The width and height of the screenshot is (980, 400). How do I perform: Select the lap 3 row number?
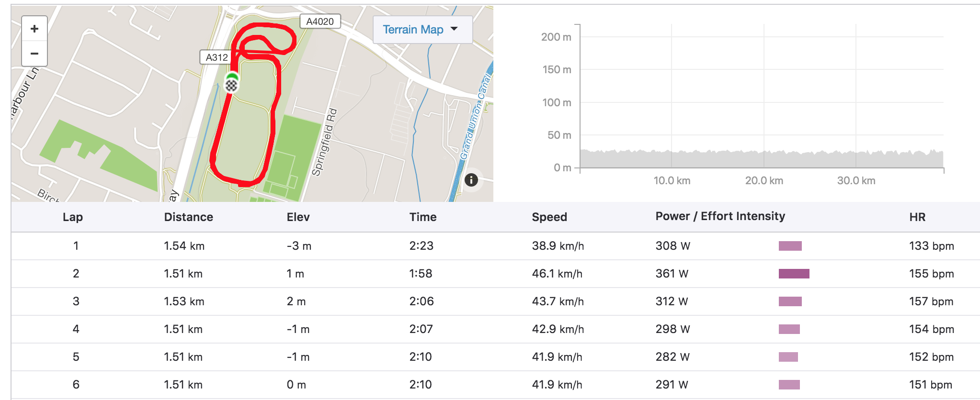76,301
